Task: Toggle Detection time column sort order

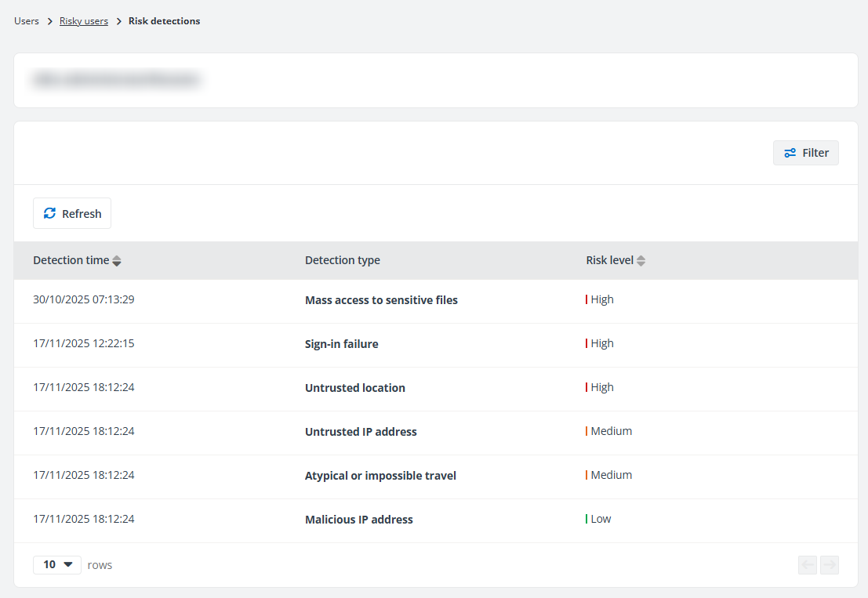Action: (x=116, y=260)
